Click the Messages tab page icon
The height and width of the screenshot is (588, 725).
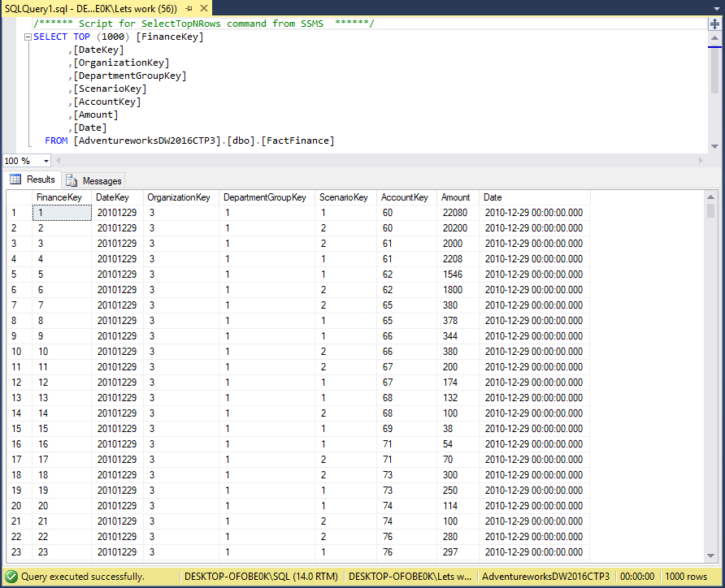(x=72, y=181)
